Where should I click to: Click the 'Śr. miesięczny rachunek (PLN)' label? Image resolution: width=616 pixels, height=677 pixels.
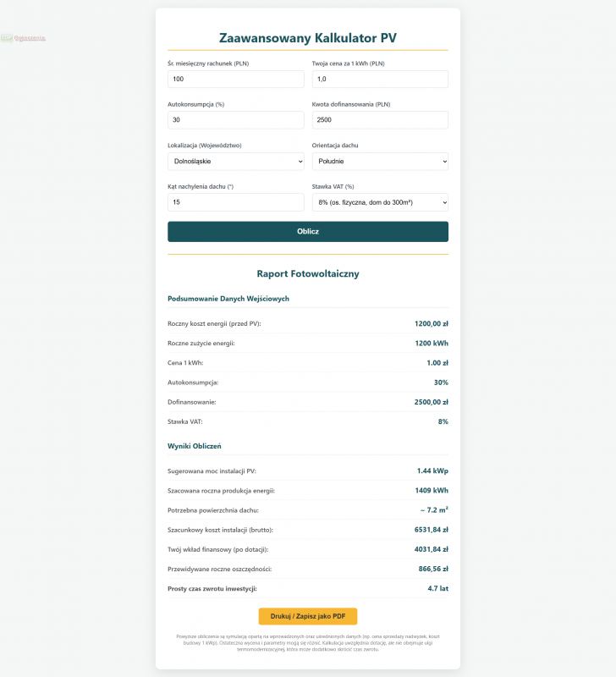pos(208,63)
